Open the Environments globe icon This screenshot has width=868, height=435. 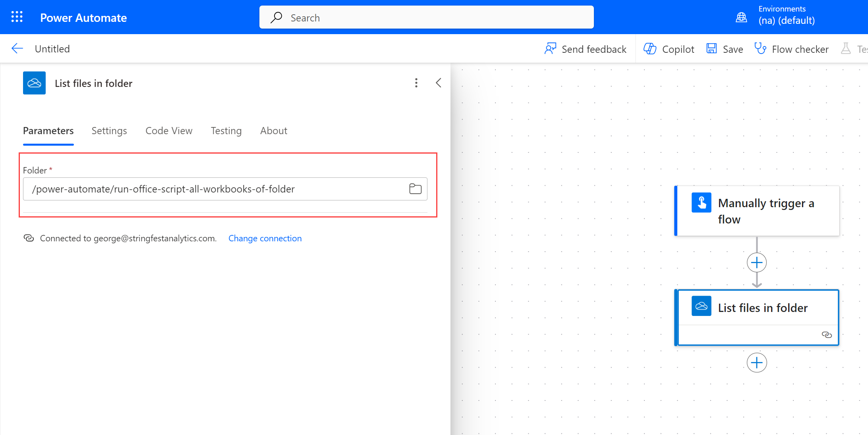coord(741,17)
